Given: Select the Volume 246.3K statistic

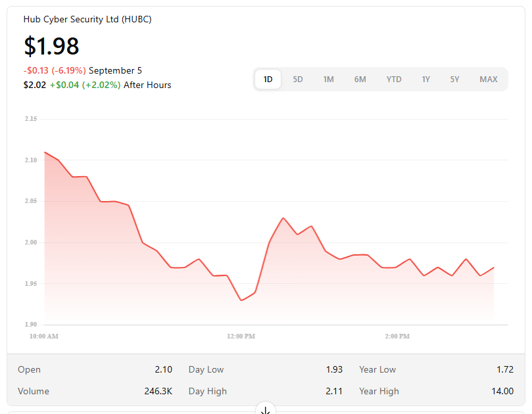Looking at the screenshot, I should pos(95,391).
